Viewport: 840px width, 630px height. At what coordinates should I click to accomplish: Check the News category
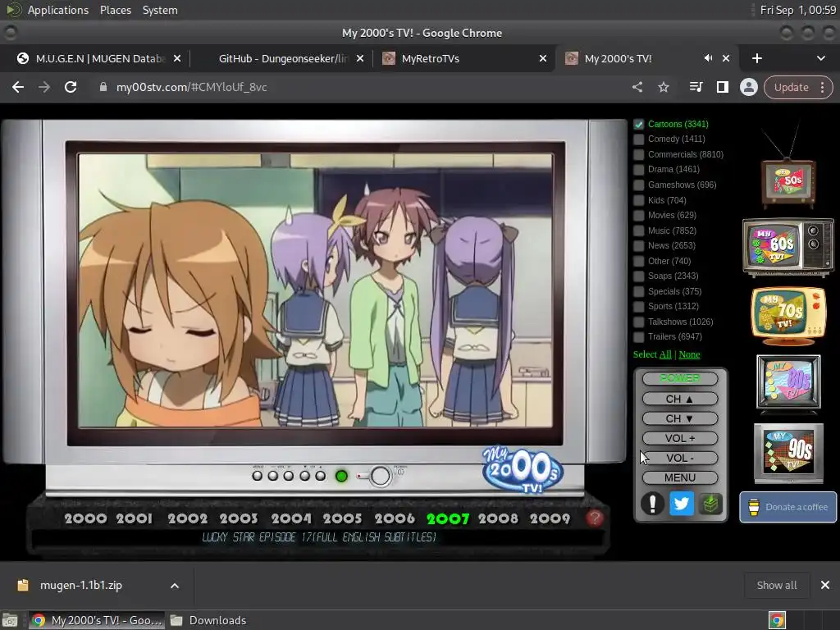(x=638, y=246)
